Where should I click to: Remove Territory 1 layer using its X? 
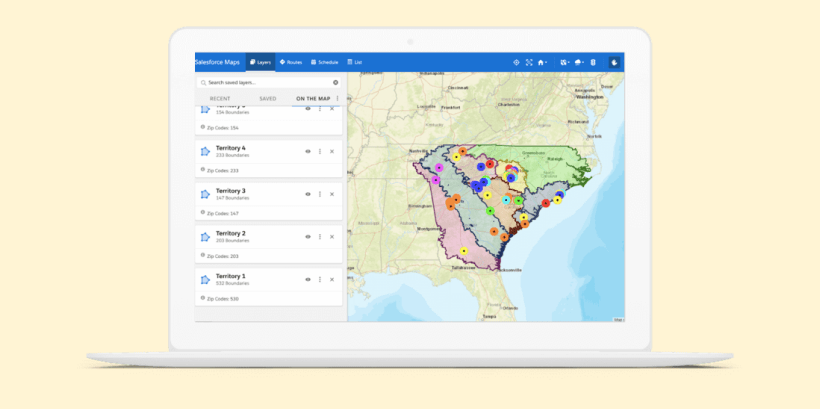point(332,279)
